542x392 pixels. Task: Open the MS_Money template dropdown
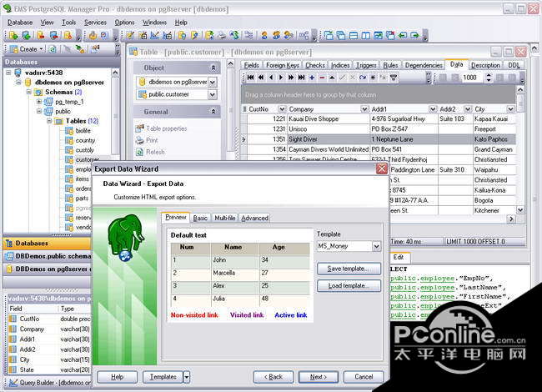tap(376, 247)
